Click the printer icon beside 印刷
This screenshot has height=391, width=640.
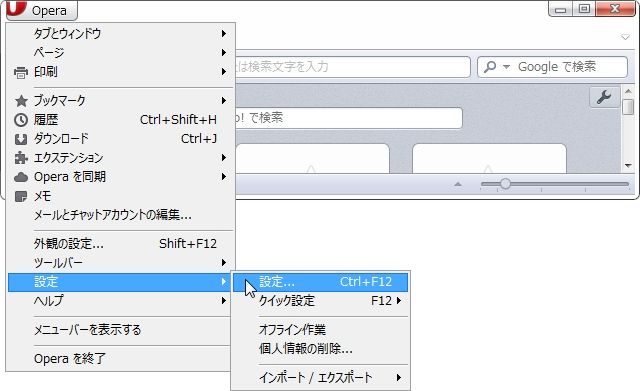click(21, 72)
